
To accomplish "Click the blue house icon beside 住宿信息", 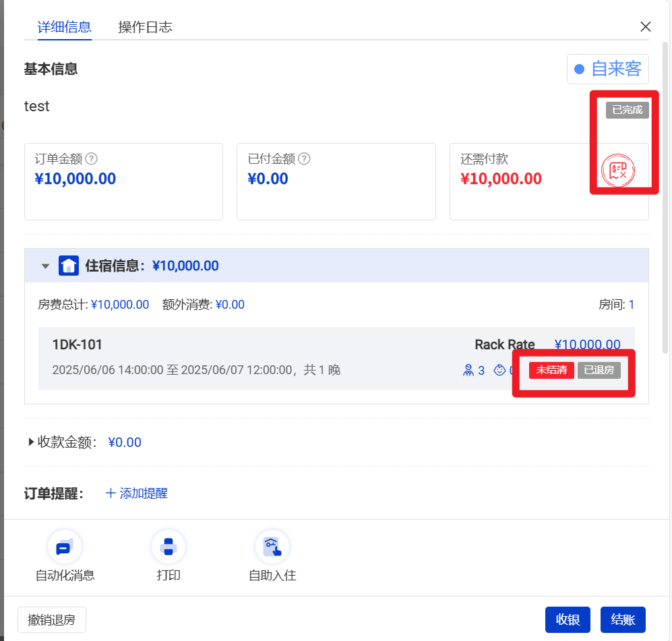I will (68, 266).
